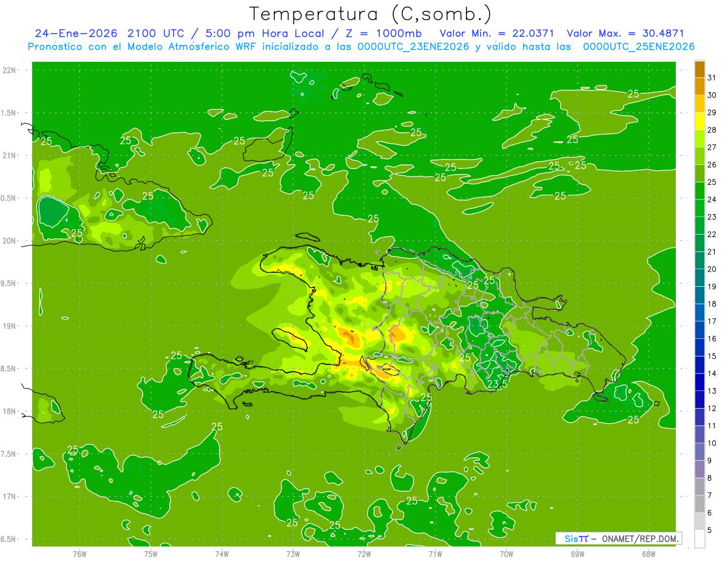
Task: Click the '22N' latitude axis label
Action: pyautogui.click(x=9, y=70)
